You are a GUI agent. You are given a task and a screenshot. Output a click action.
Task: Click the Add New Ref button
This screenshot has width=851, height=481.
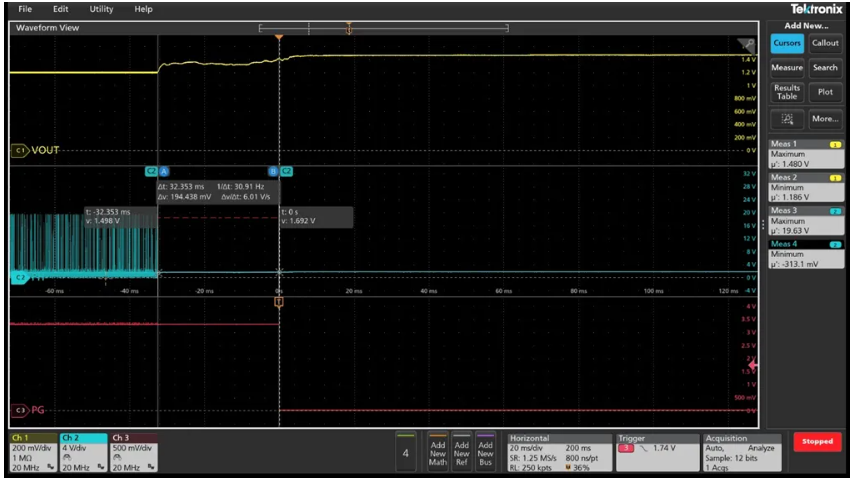coord(461,453)
